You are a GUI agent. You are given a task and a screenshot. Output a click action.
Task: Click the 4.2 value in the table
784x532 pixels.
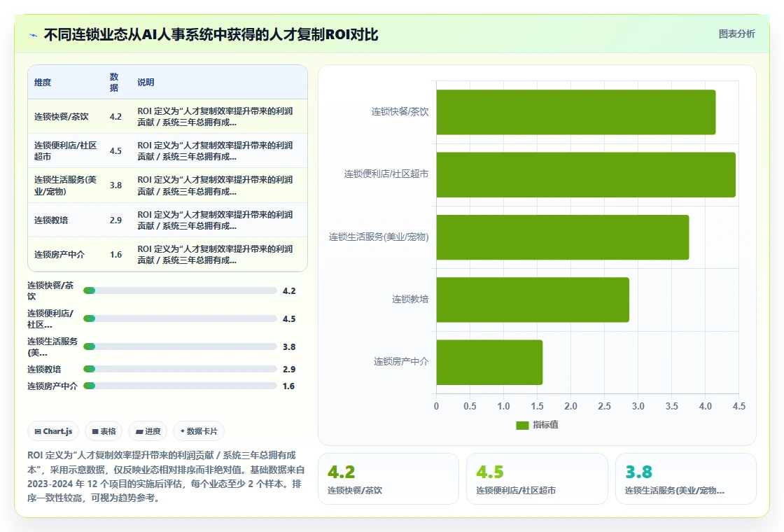click(115, 116)
